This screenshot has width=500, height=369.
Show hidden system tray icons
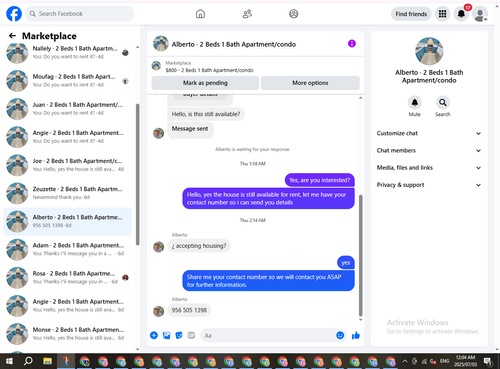point(405,361)
